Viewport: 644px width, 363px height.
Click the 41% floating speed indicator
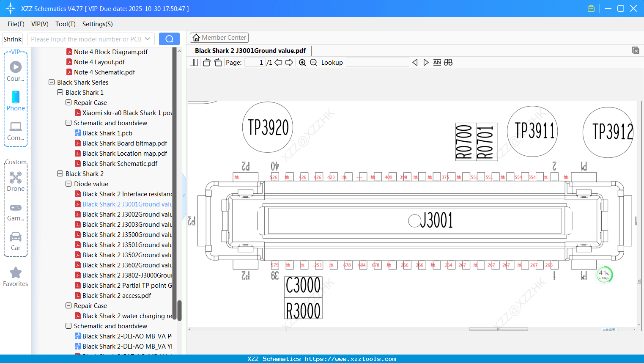[x=604, y=275]
